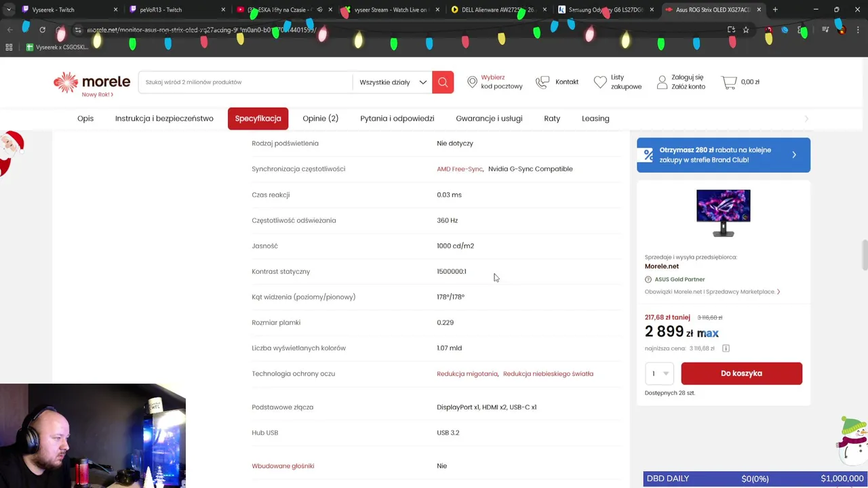Click the Do koszyka button
The image size is (868, 488).
tap(741, 373)
